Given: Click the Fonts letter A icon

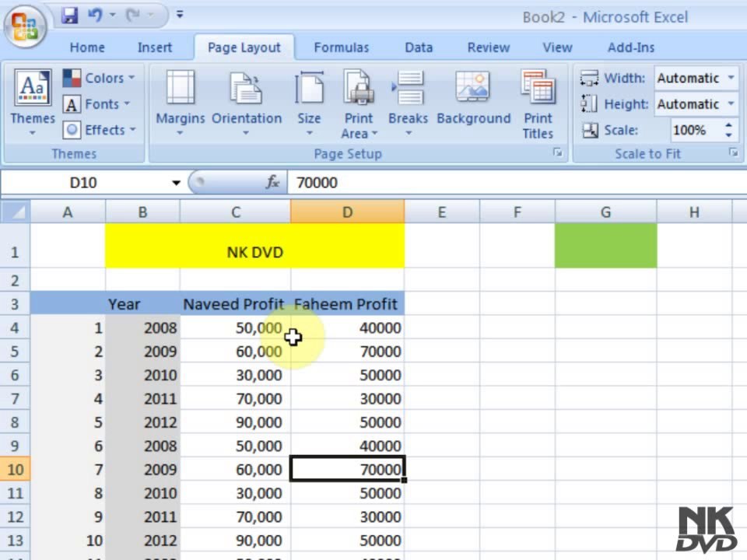Looking at the screenshot, I should click(x=72, y=103).
